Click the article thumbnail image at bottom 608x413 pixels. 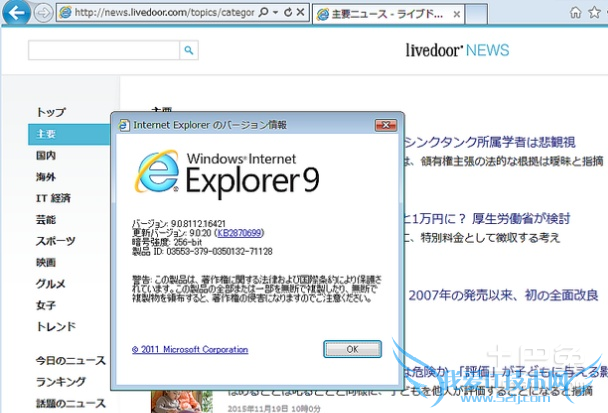coord(181,402)
